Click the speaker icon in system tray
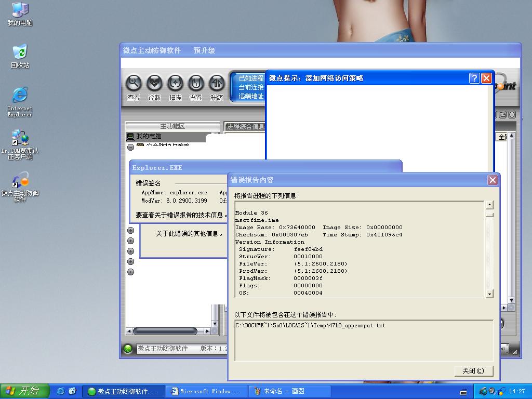Image resolution: width=532 pixels, height=399 pixels. (x=492, y=391)
